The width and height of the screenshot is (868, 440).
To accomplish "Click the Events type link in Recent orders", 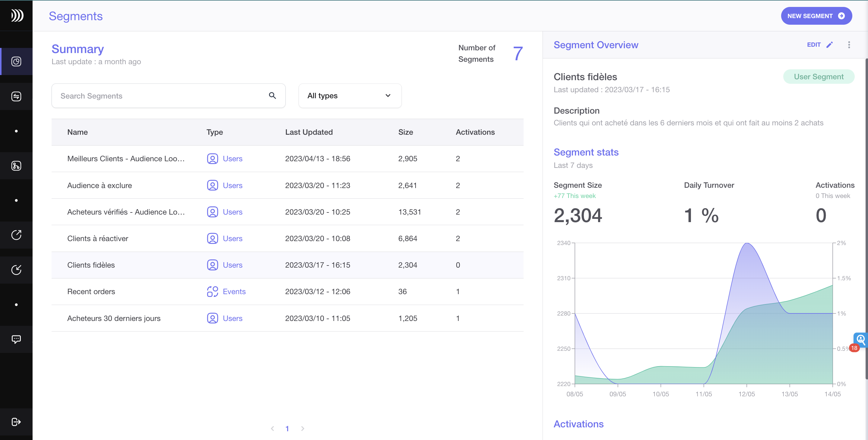I will 234,291.
